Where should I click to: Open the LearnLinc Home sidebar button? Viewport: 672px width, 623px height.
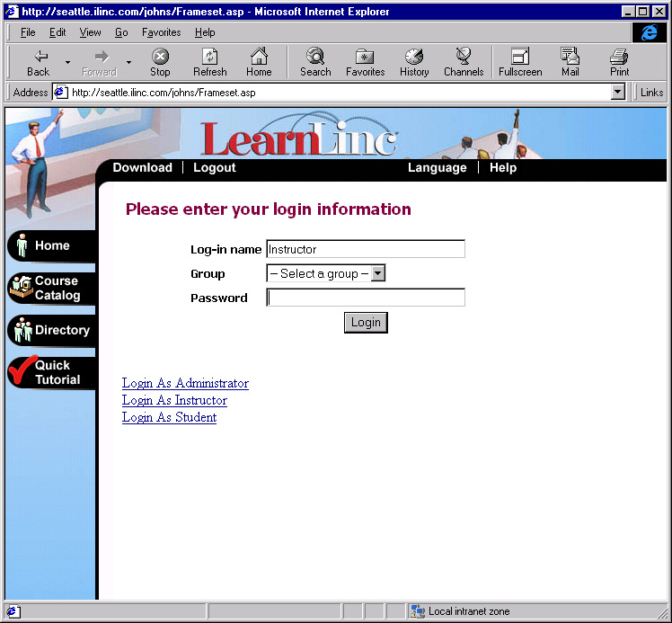pos(52,245)
